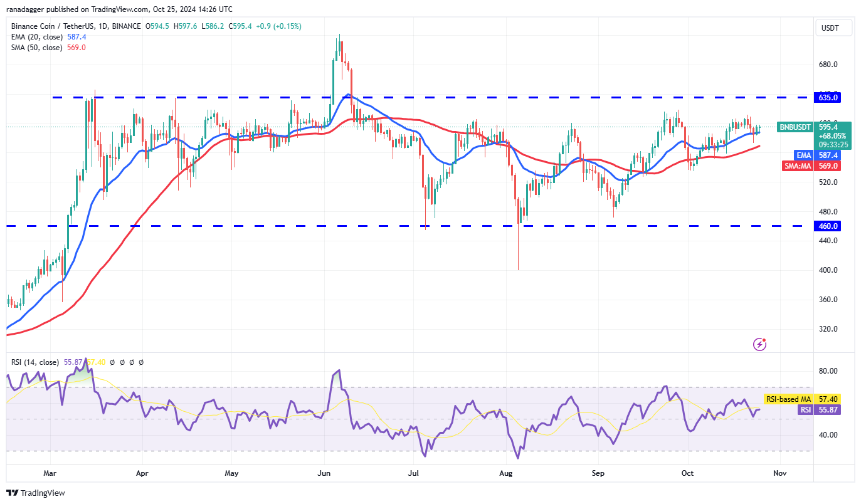Click the 55.87 value on the RSI axis
This screenshot has height=504, width=861.
point(828,409)
